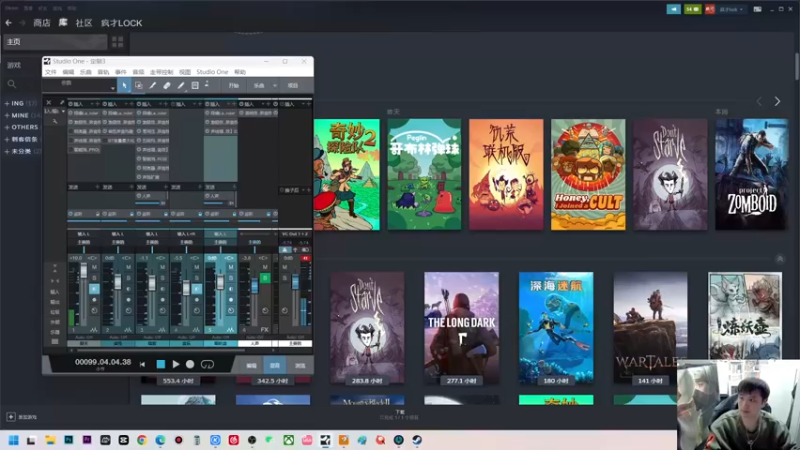This screenshot has height=450, width=800.
Task: Open the 文件 menu in Studio One
Action: click(x=51, y=72)
